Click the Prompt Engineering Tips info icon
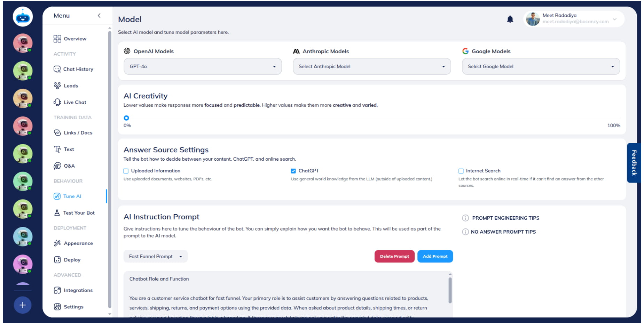The width and height of the screenshot is (644, 323). tap(465, 218)
